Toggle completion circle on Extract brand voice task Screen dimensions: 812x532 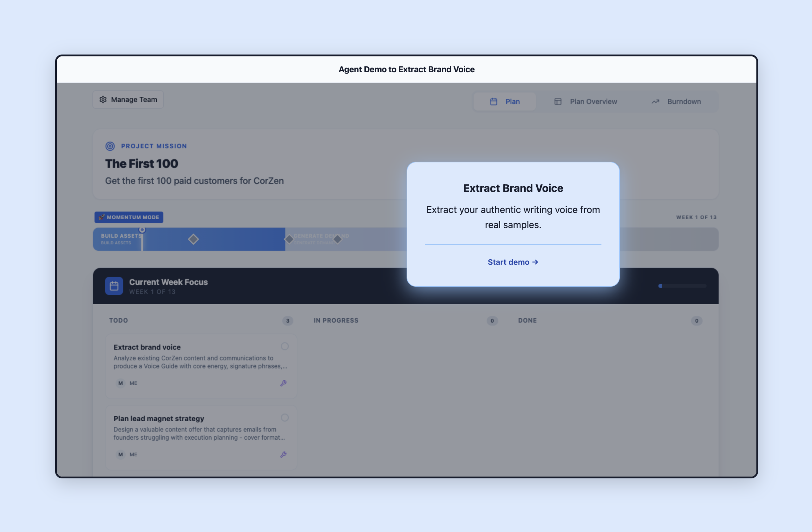click(285, 346)
